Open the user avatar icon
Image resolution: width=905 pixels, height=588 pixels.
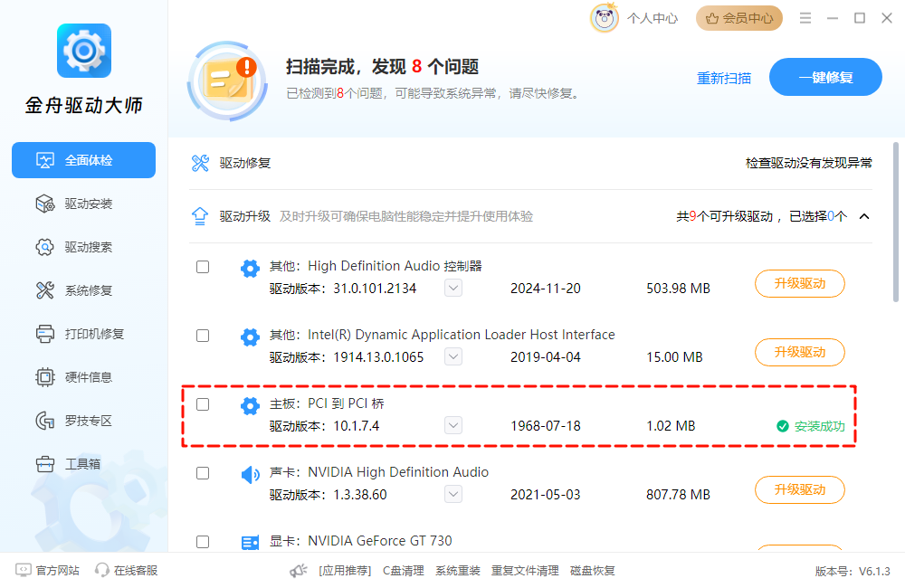tap(605, 18)
